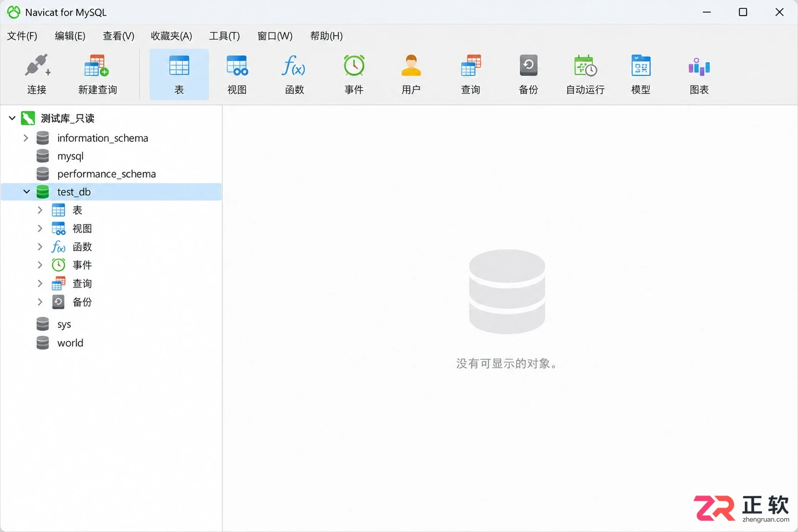Expand the 函数 node under test_db
798x532 pixels.
(x=40, y=247)
